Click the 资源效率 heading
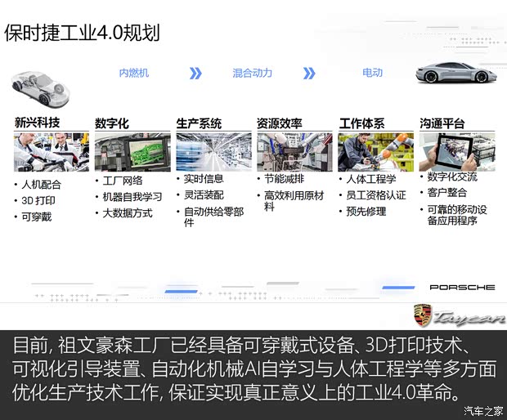507x420 pixels. tap(280, 123)
